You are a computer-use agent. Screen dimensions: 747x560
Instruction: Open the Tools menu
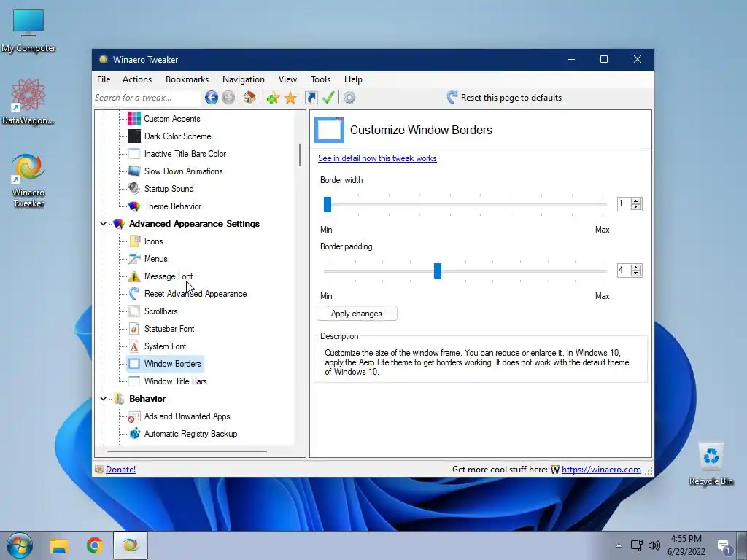click(x=321, y=79)
